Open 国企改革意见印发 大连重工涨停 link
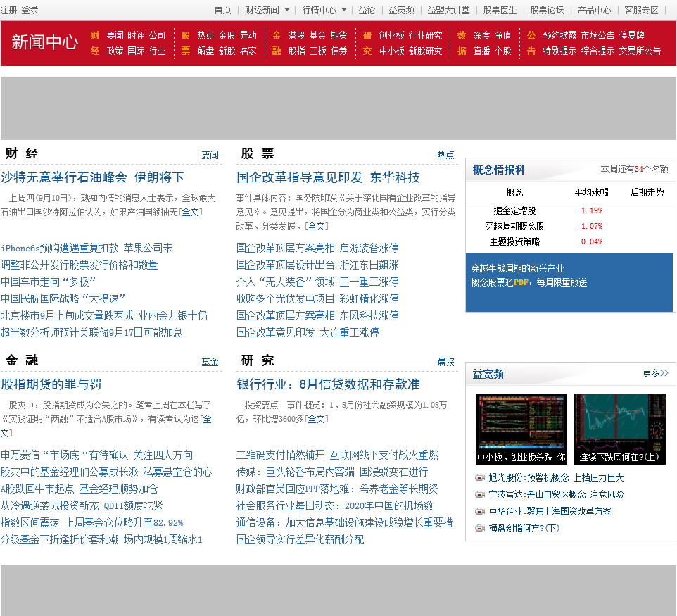This screenshot has width=677, height=616. (308, 332)
